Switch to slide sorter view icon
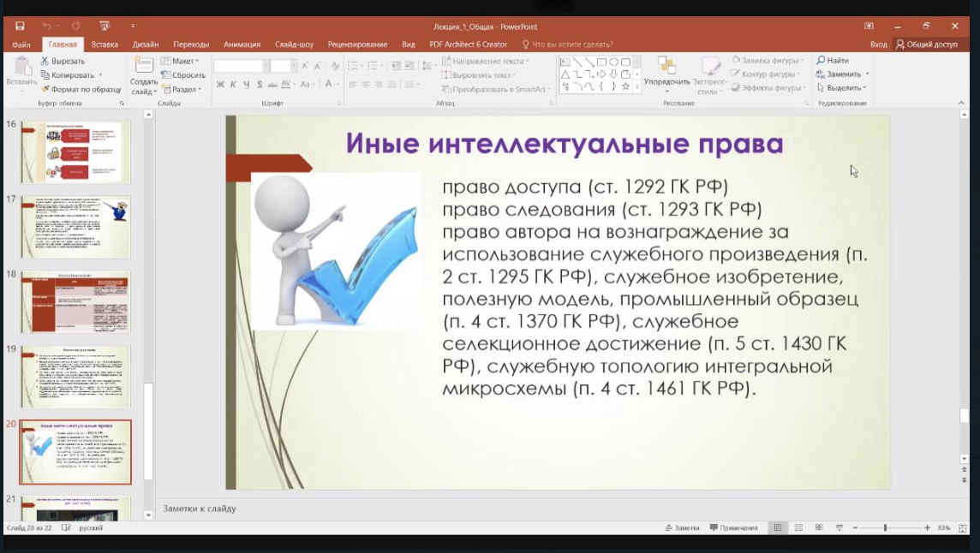Viewport: 980px width, 553px height. [798, 528]
